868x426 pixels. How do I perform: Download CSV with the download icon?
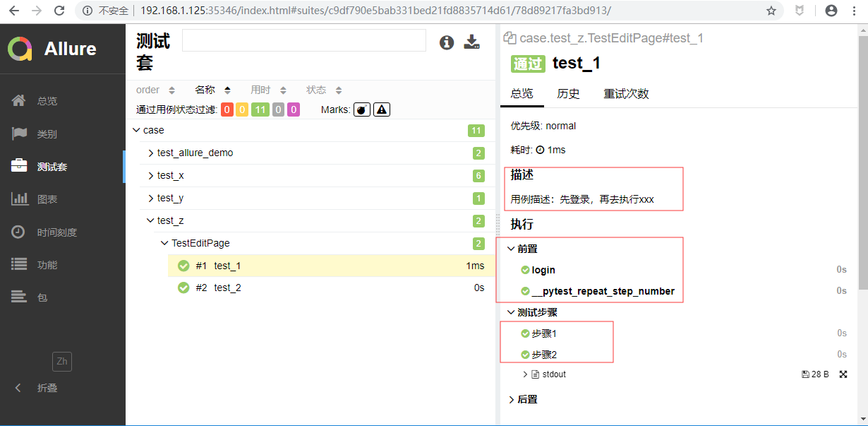click(471, 42)
